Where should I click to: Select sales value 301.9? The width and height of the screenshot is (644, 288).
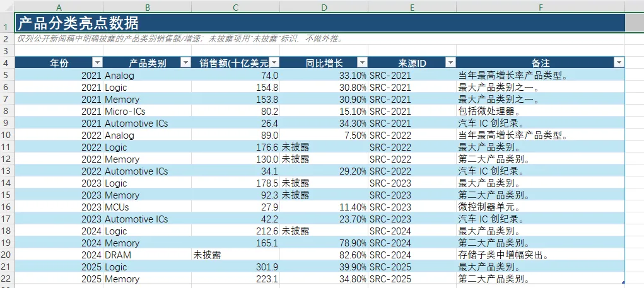pyautogui.click(x=235, y=267)
